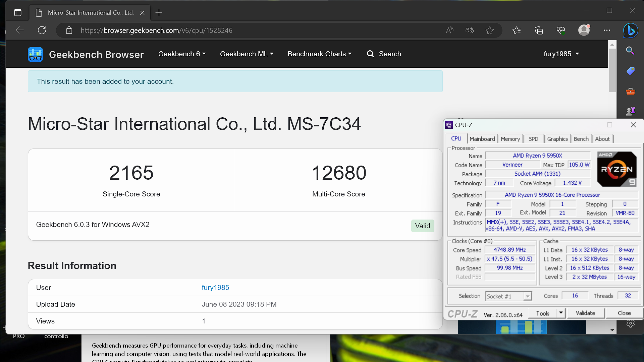Image resolution: width=644 pixels, height=362 pixels.
Task: Click the browser address bar URL
Action: click(x=156, y=31)
